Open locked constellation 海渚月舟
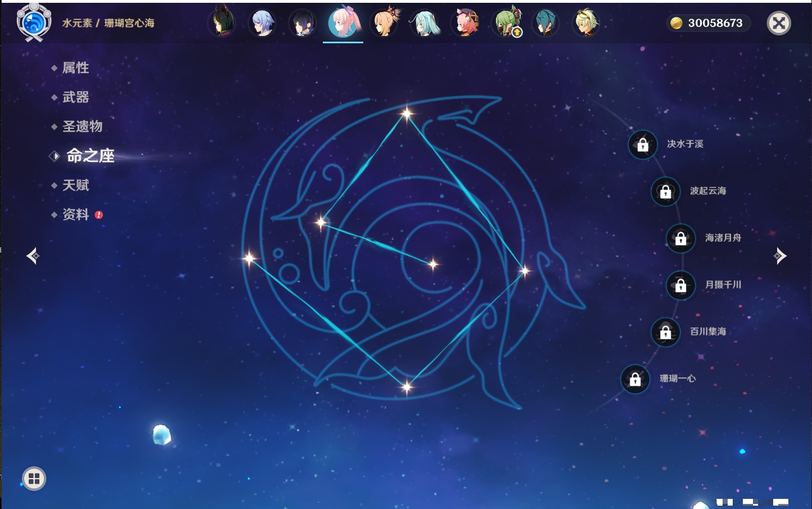Viewport: 812px width, 509px height. [681, 238]
